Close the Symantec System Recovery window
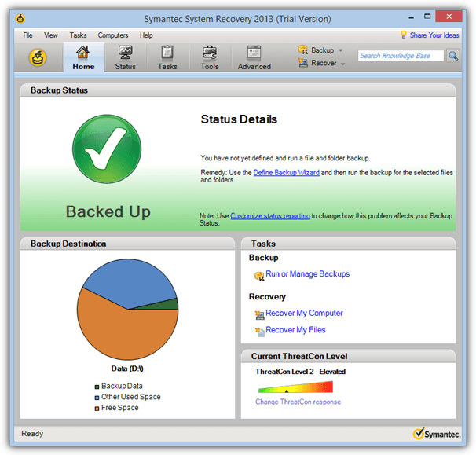 tap(449, 17)
